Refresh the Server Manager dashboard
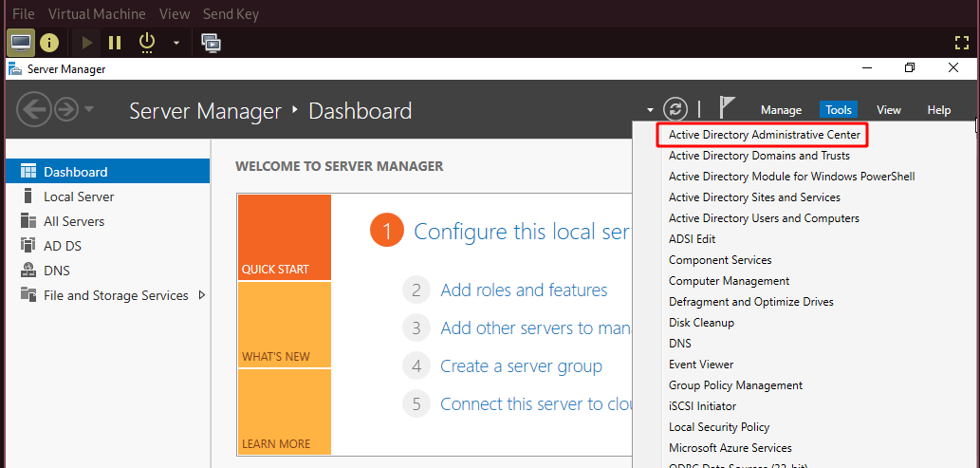 click(x=675, y=109)
